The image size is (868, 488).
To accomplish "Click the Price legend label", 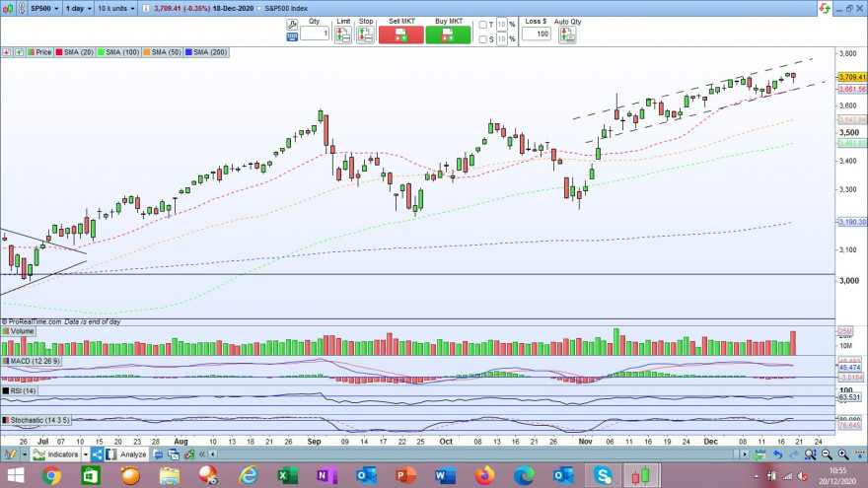I will coord(39,52).
